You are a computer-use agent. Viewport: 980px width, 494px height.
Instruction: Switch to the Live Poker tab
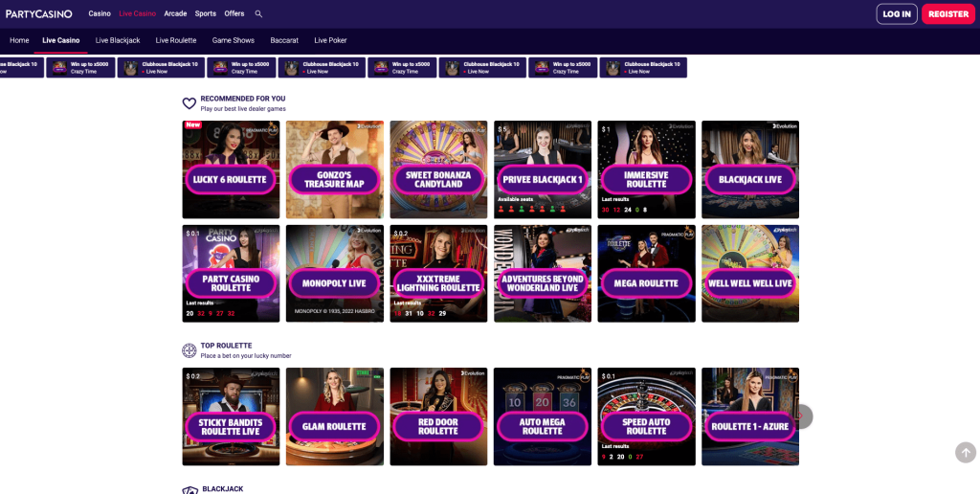[330, 40]
